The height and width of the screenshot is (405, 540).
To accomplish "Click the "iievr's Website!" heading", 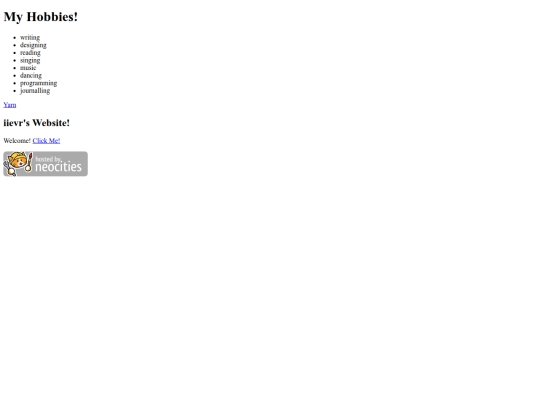I will click(37, 123).
